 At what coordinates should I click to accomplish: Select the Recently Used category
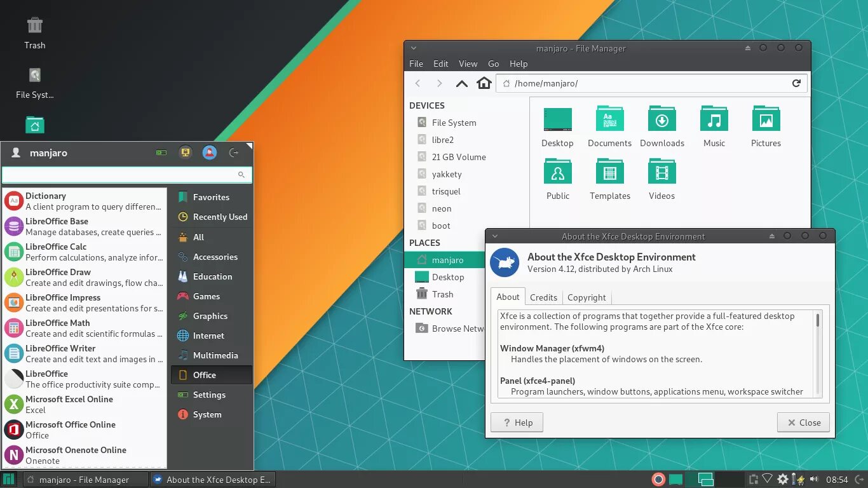pos(212,217)
